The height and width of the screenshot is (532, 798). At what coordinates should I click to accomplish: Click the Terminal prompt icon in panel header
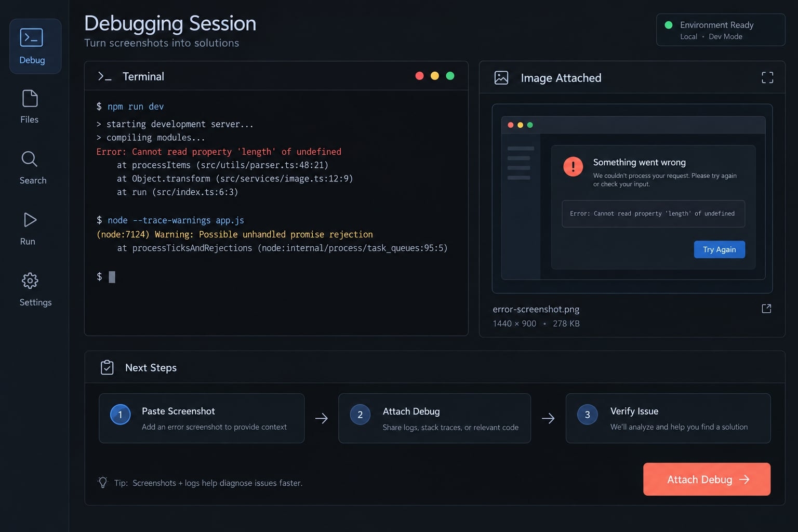[104, 76]
